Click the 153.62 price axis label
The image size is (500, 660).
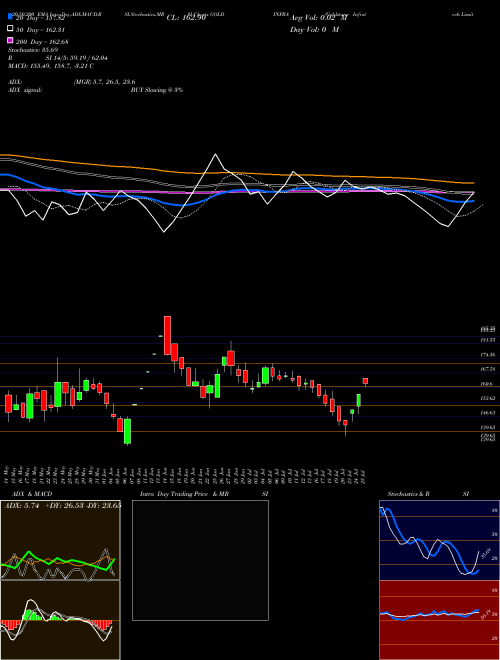488,398
